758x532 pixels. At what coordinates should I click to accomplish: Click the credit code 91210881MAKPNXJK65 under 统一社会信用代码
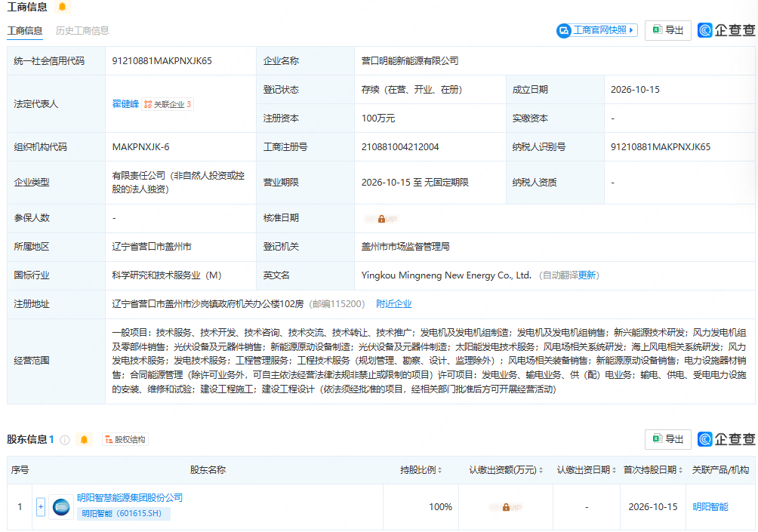(x=162, y=61)
